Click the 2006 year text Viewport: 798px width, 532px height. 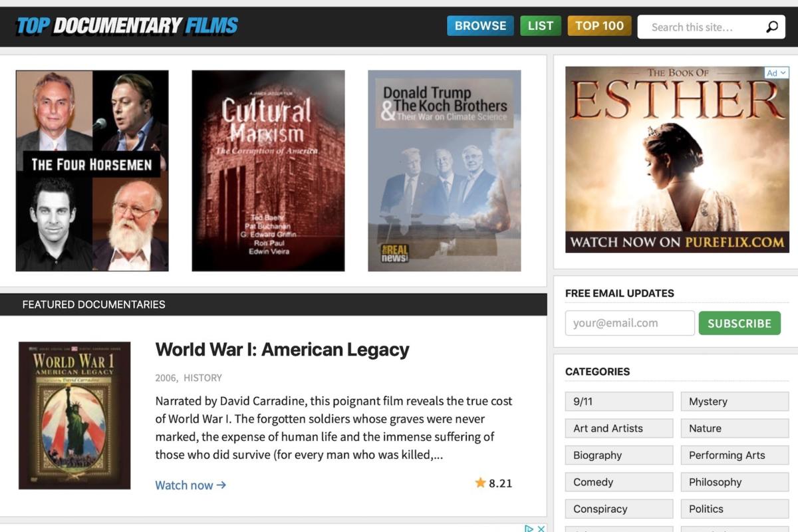166,378
